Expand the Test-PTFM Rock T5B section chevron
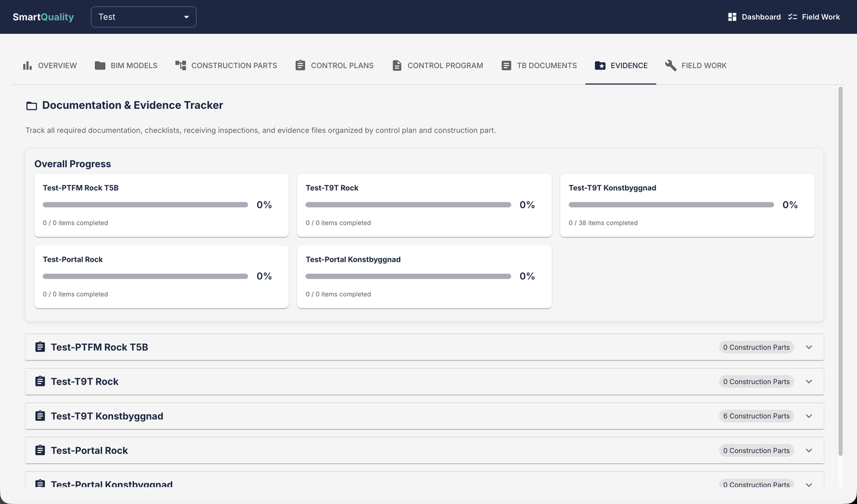This screenshot has width=857, height=504. (x=809, y=347)
